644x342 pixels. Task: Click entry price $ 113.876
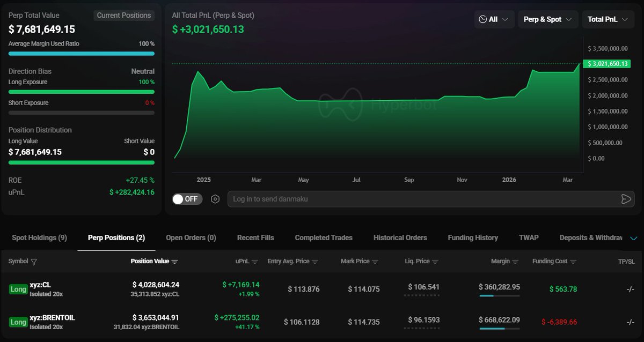(304, 289)
